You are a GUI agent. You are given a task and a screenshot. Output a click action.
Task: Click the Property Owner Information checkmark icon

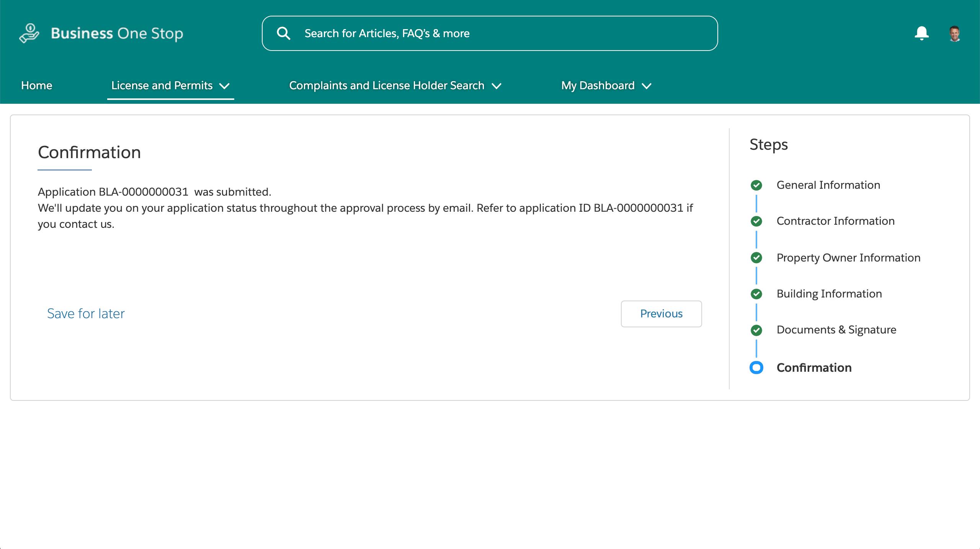tap(756, 258)
